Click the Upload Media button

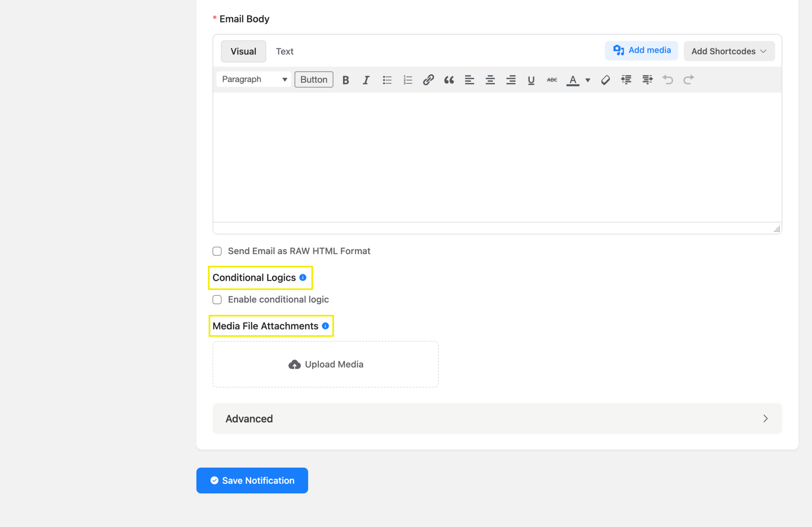[325, 364]
